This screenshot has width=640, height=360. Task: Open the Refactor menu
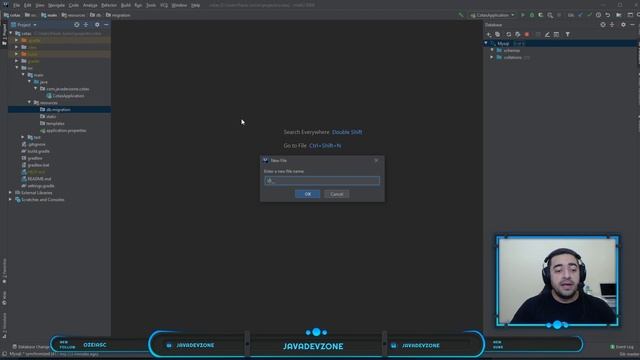(x=109, y=5)
